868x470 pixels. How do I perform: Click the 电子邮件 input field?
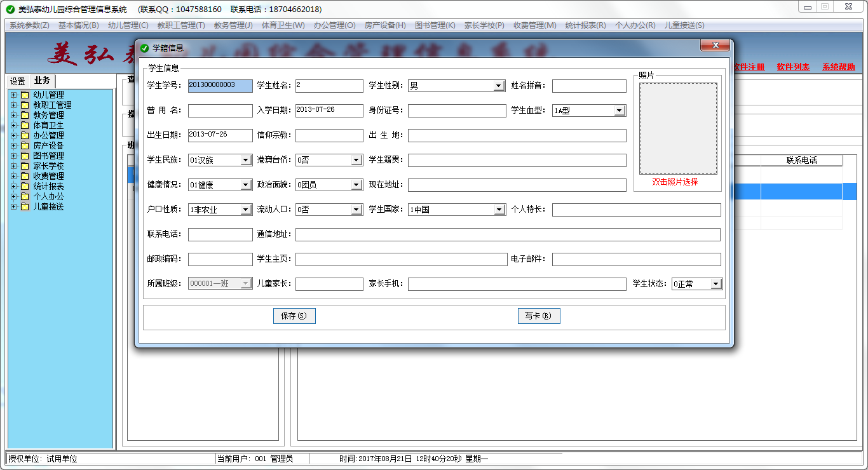tap(637, 259)
